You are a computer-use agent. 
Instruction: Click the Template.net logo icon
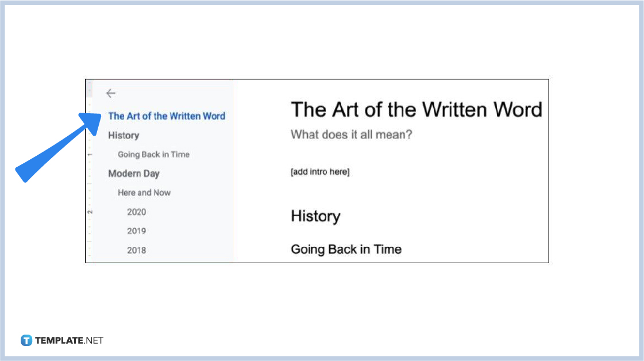(x=26, y=340)
